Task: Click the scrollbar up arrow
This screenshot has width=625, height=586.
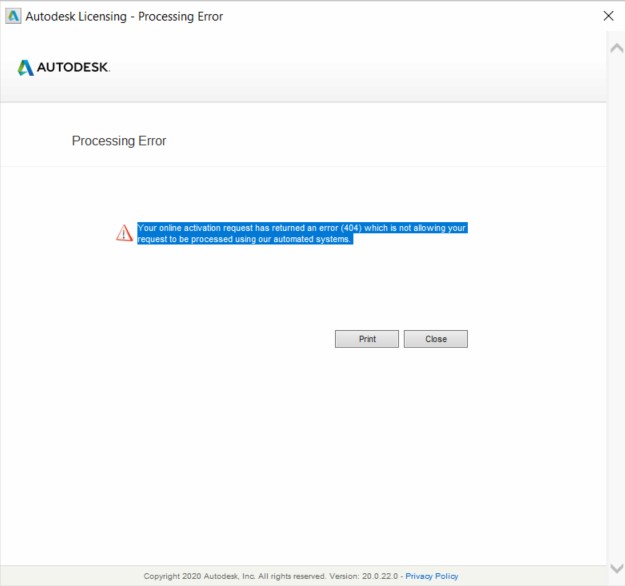Action: click(x=617, y=48)
